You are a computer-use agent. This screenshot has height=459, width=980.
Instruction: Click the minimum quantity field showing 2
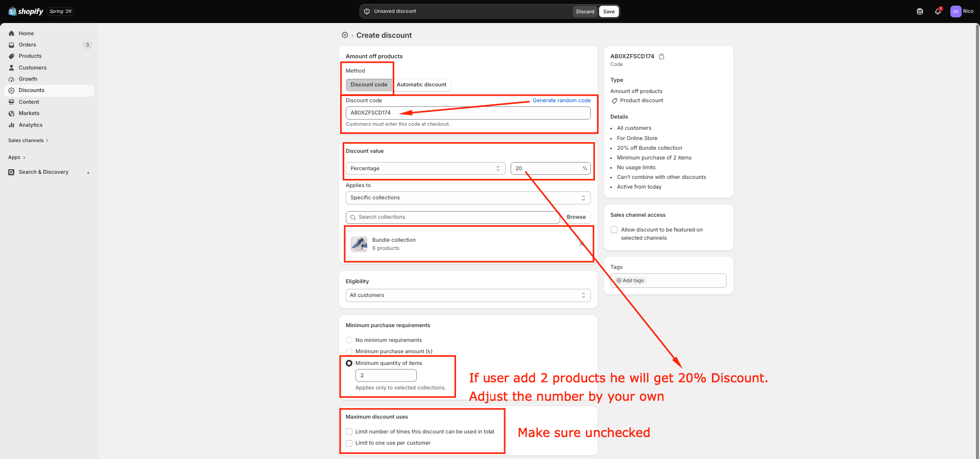tap(386, 376)
